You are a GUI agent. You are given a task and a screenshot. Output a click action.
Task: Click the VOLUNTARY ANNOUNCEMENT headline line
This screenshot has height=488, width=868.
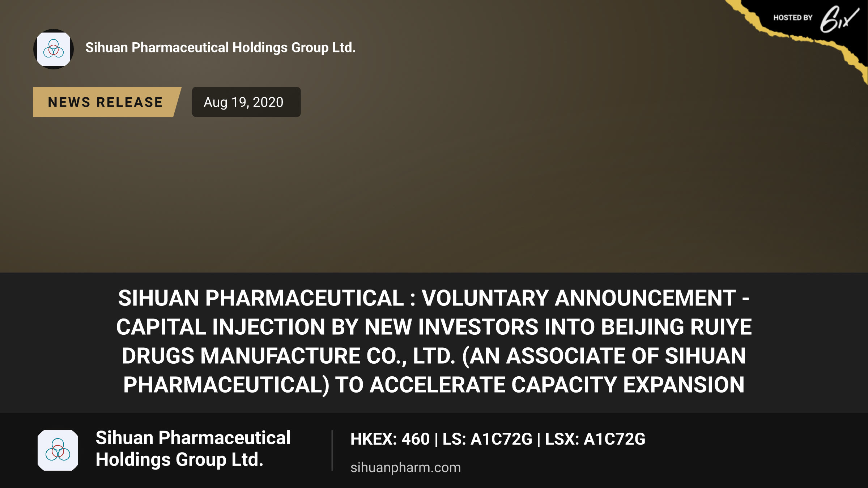[x=434, y=298]
